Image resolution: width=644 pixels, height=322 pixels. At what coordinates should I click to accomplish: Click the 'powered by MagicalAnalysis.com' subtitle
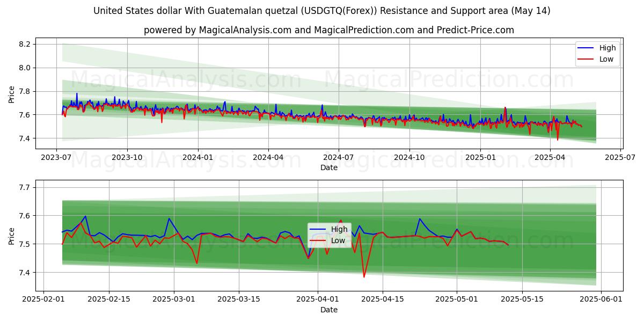[329, 30]
